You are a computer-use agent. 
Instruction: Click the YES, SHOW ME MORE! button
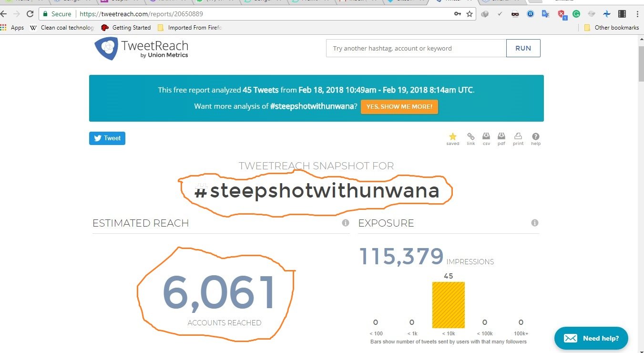(x=399, y=106)
